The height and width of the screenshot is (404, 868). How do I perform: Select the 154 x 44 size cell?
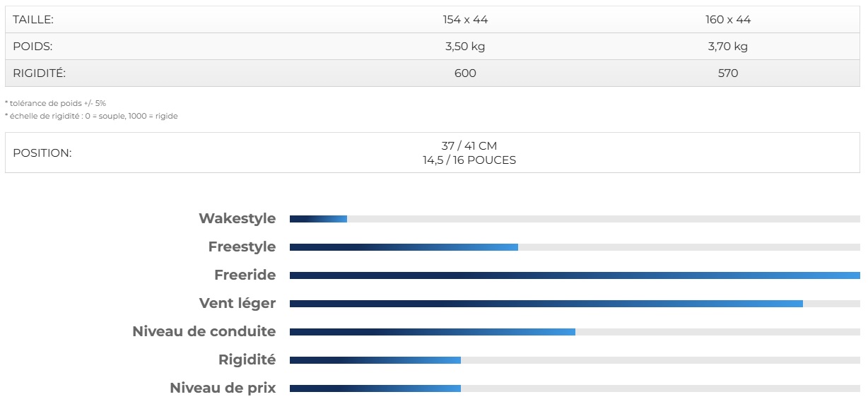[x=465, y=20]
